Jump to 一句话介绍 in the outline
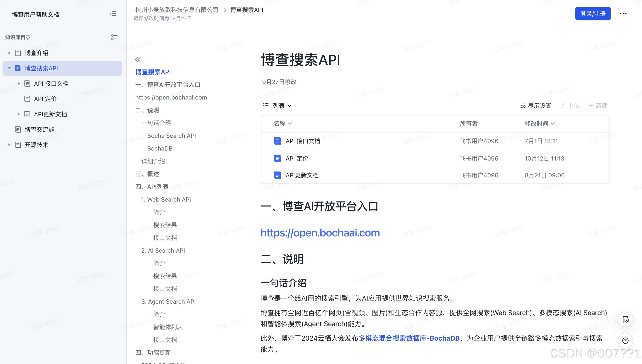This screenshot has width=642, height=364. pos(156,123)
